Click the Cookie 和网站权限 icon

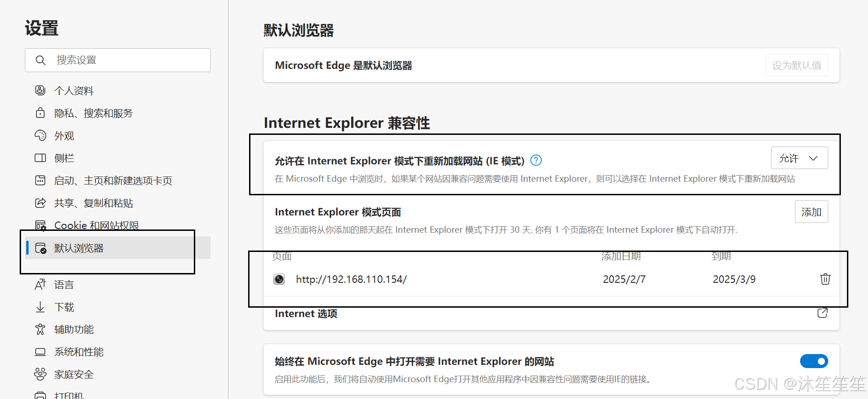click(40, 225)
